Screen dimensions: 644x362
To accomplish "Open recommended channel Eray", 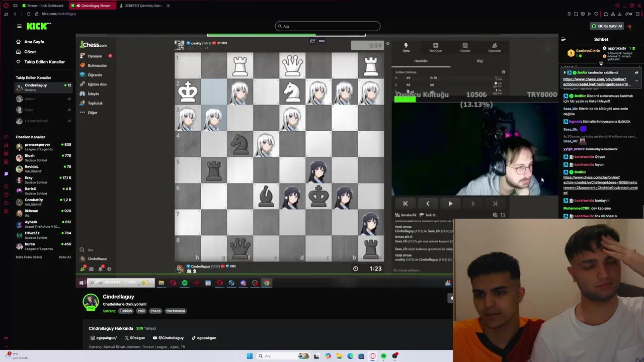I will pos(43,179).
